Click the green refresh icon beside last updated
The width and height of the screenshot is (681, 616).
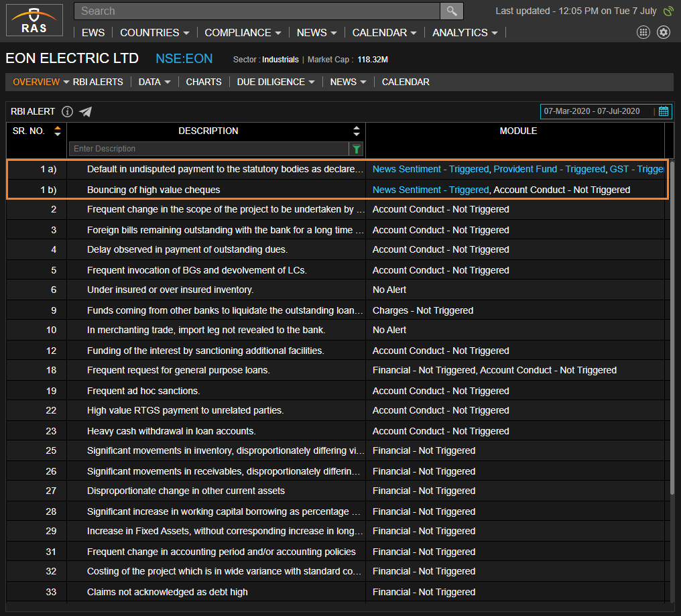(668, 11)
